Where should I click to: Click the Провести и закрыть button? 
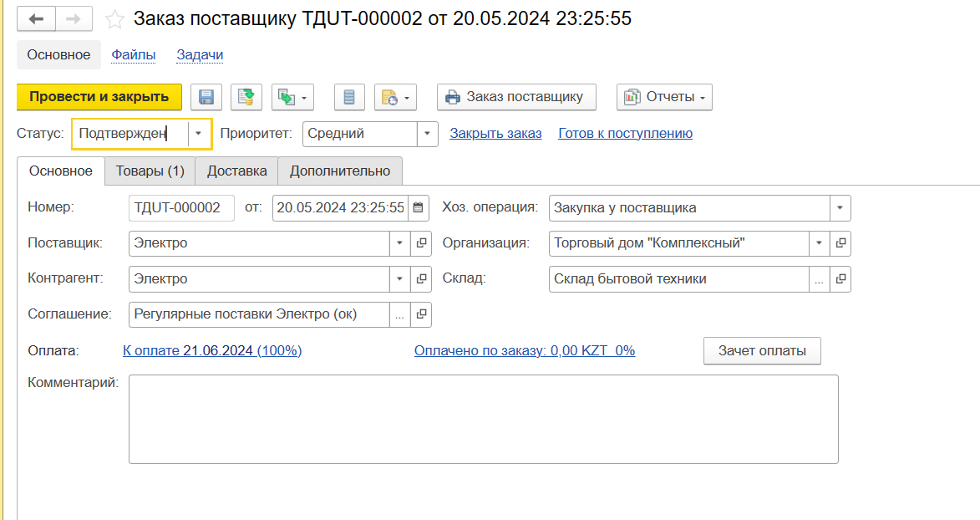pyautogui.click(x=99, y=97)
